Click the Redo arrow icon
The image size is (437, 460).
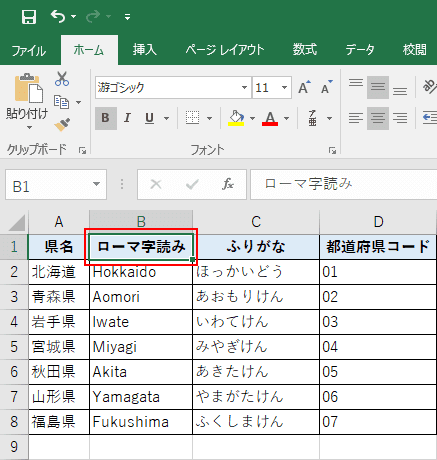pyautogui.click(x=93, y=16)
